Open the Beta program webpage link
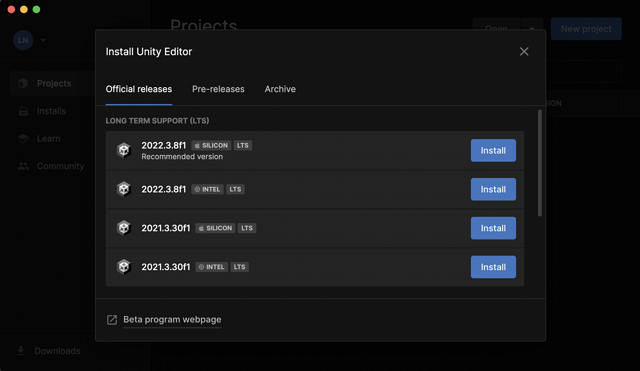The width and height of the screenshot is (640, 371). click(172, 320)
